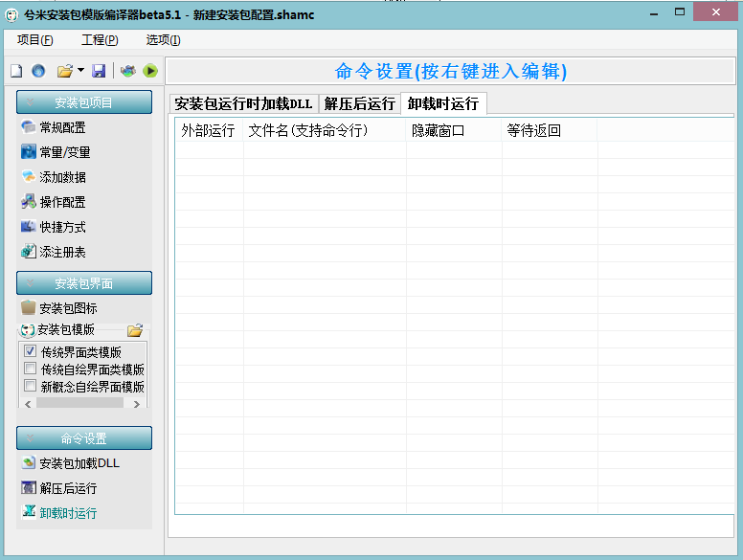Click the template list horizontal scrollbar right arrow
This screenshot has width=743, height=560.
pyautogui.click(x=137, y=404)
